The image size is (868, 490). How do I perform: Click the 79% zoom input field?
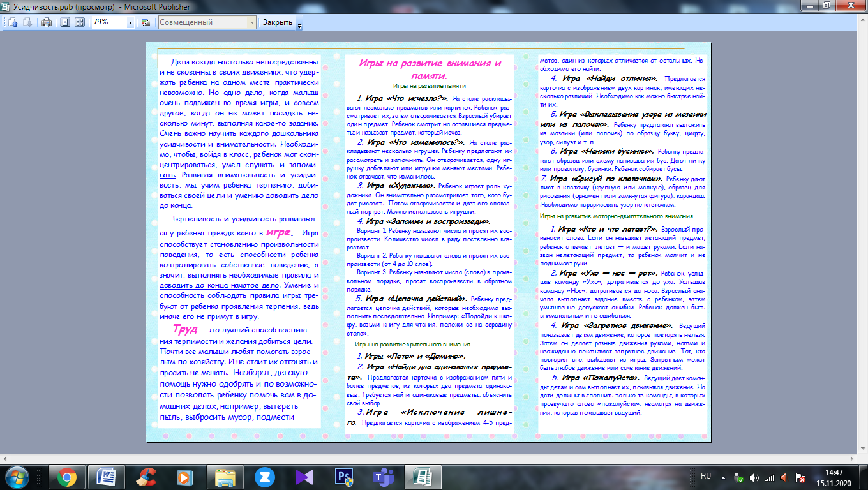pos(108,22)
